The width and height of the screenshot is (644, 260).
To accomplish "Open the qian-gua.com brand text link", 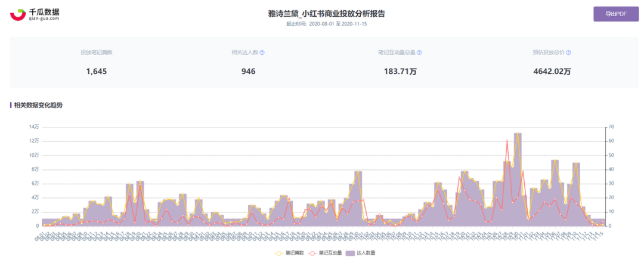I will 44,18.
